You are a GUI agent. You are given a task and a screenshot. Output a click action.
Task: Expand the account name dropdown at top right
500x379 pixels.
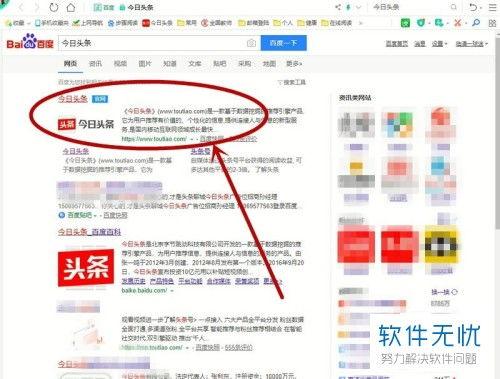pyautogui.click(x=472, y=44)
